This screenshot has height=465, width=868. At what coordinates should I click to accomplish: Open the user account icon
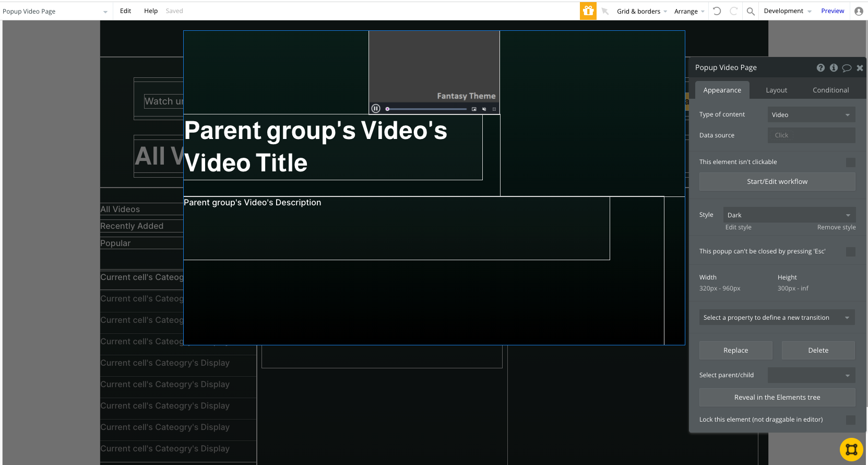(859, 11)
